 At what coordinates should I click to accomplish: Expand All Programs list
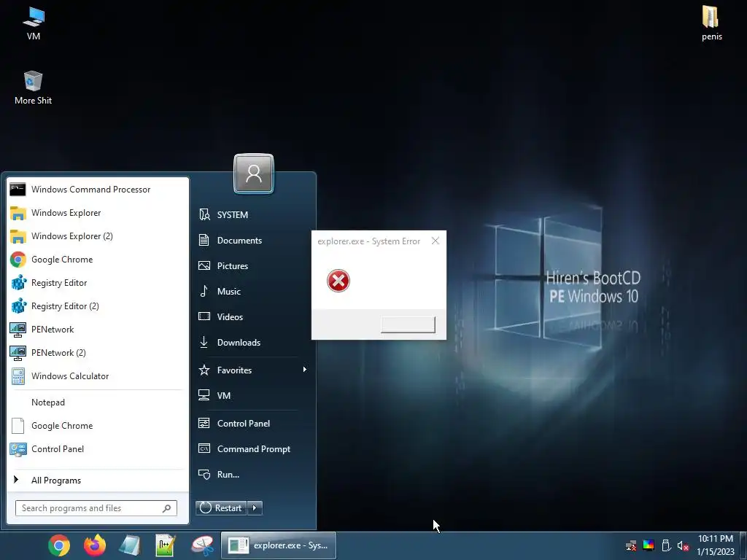click(98, 481)
